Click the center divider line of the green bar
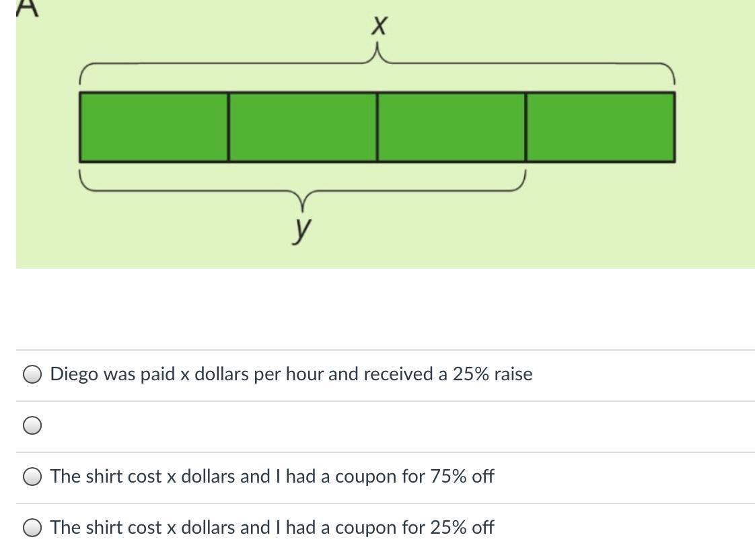 tap(377, 127)
